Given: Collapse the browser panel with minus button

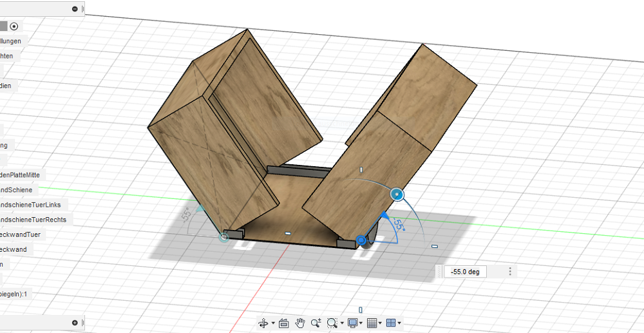Looking at the screenshot, I should pyautogui.click(x=75, y=9).
